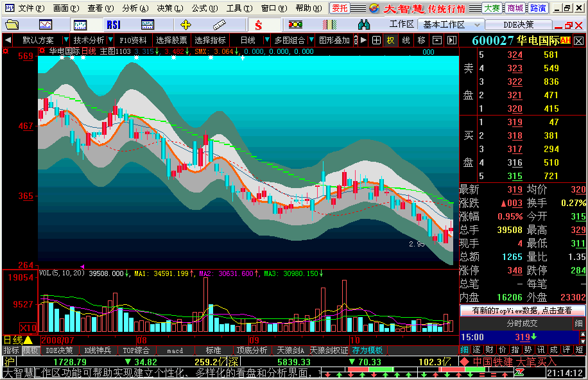
Task: Select the yellow four-arrow move tool
Action: click(186, 25)
